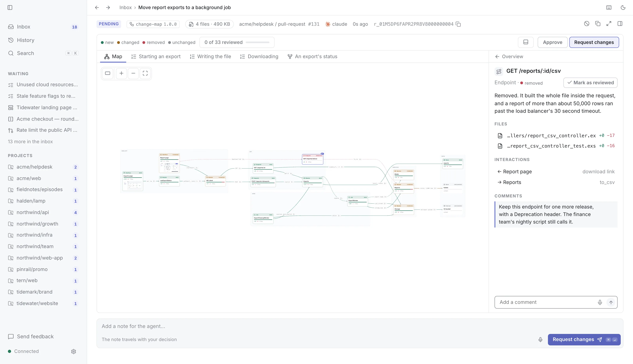Open the Writing the file tab

(x=210, y=57)
